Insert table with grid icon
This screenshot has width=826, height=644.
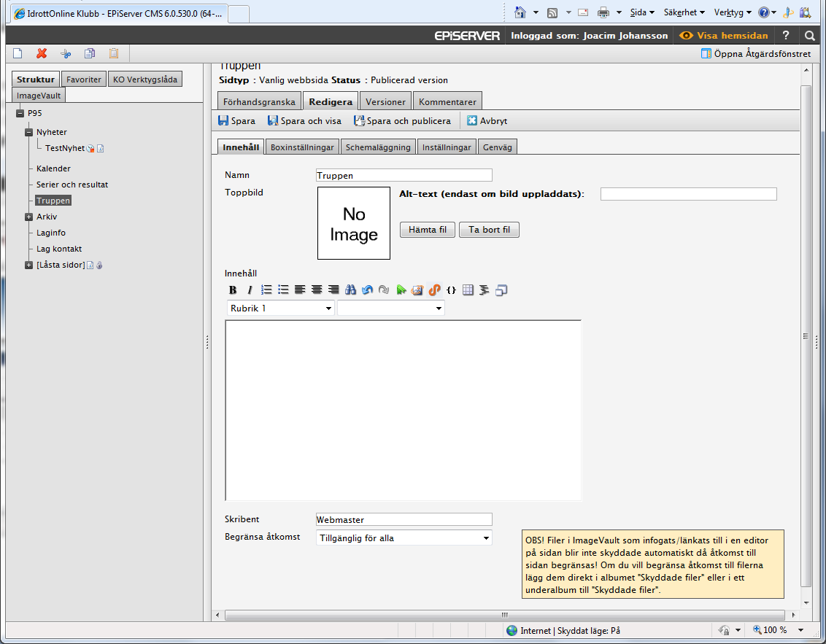click(x=468, y=290)
